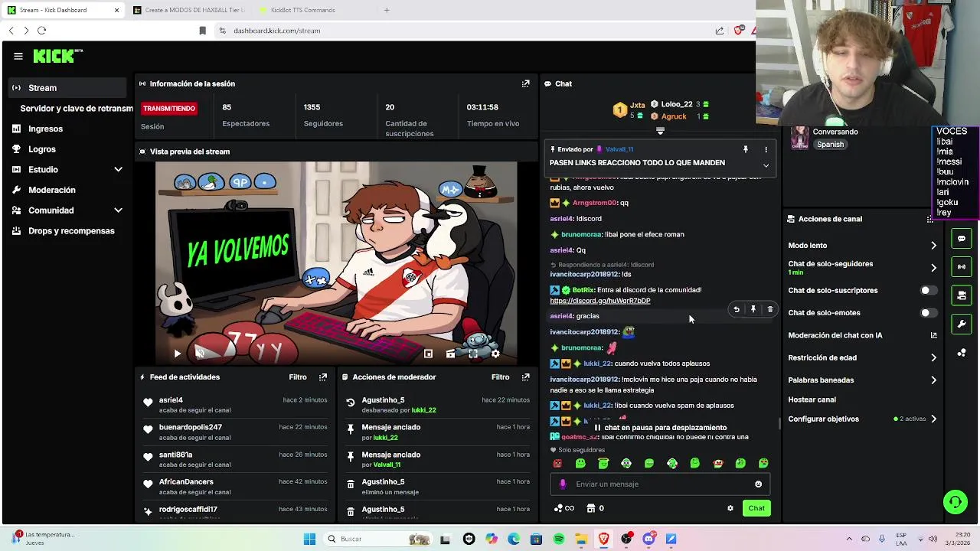This screenshot has height=551, width=980.
Task: Click the Windows Start button
Action: [x=309, y=539]
